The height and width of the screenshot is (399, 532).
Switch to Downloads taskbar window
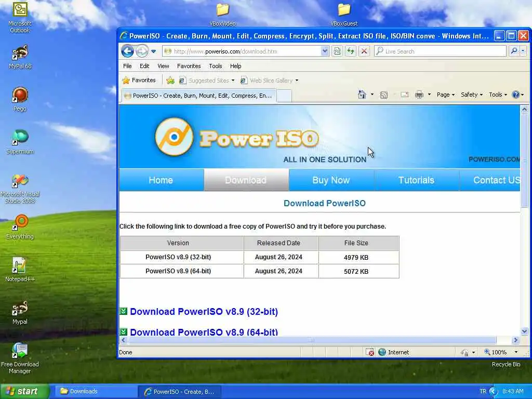[96, 391]
